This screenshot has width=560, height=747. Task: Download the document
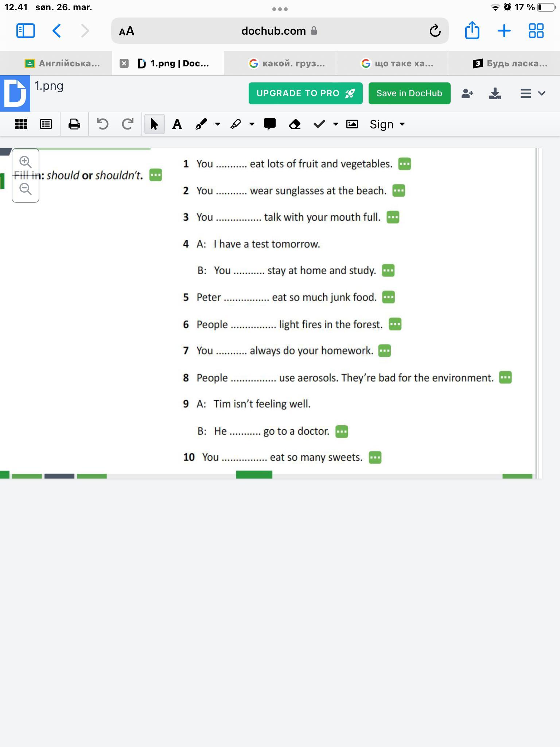[495, 93]
